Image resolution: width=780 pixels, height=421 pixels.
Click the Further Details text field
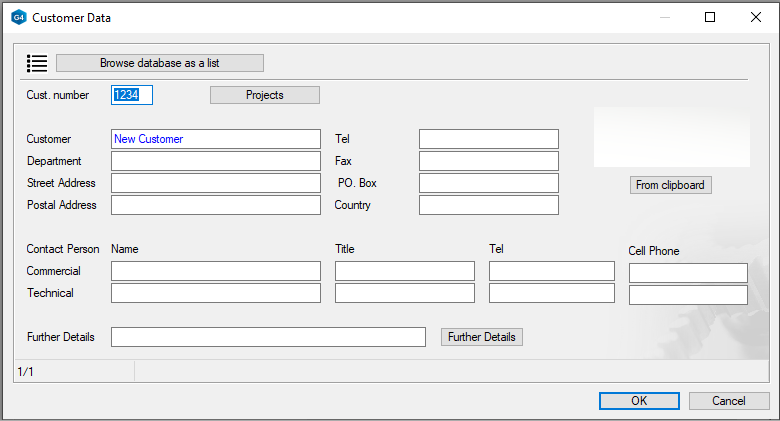click(268, 337)
